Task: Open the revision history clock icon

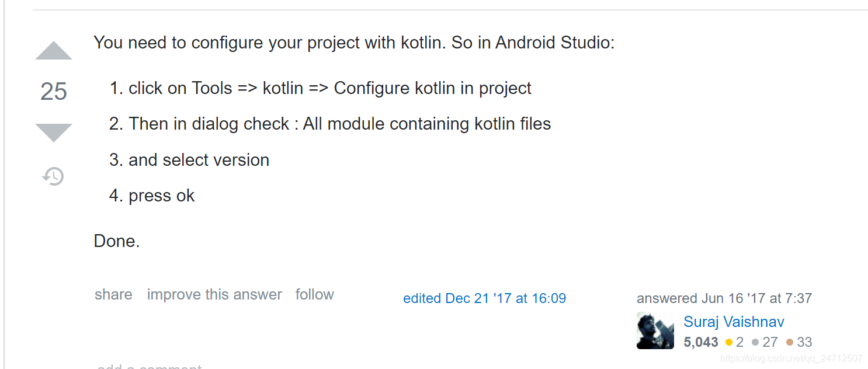Action: click(53, 176)
